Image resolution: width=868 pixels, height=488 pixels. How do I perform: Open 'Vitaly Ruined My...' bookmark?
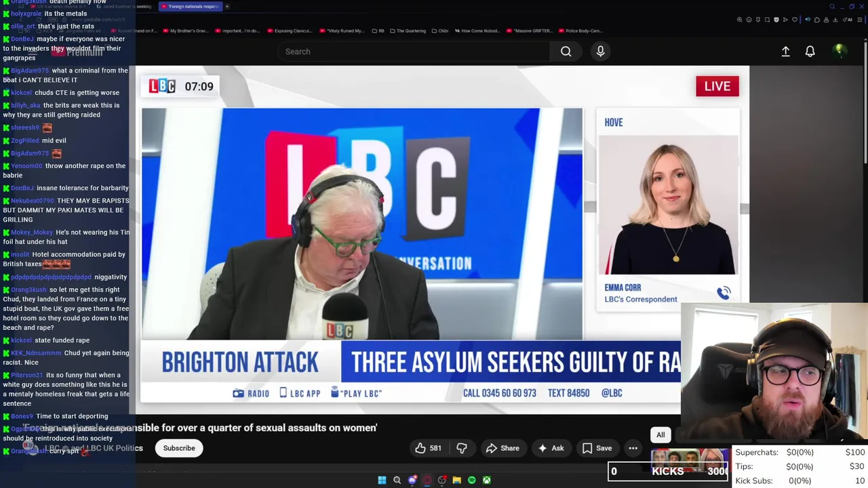click(x=342, y=30)
